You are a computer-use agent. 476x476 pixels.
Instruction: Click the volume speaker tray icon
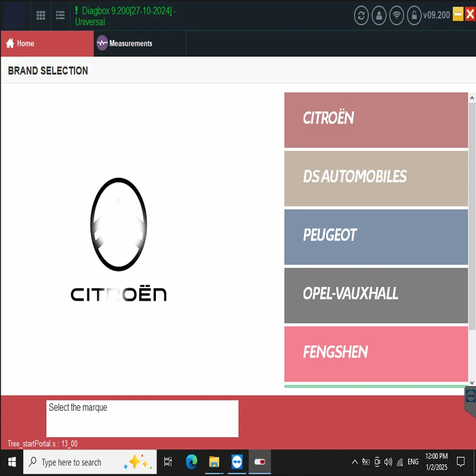[388, 462]
